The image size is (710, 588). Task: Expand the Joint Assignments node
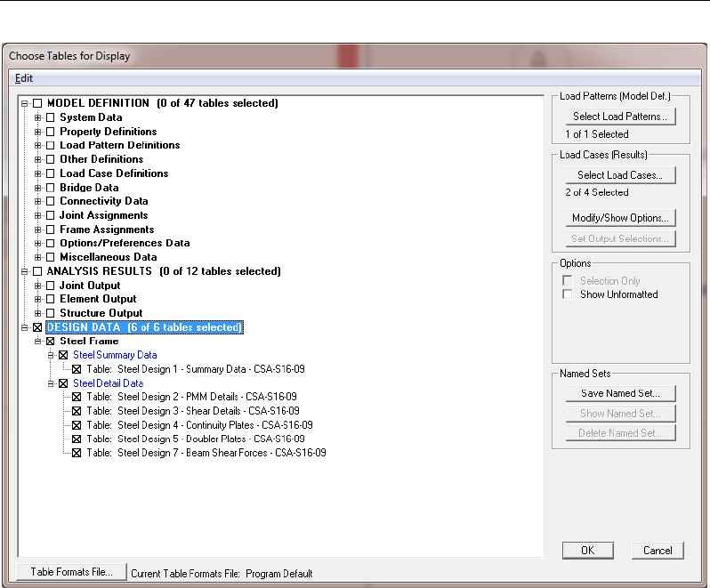pyautogui.click(x=37, y=215)
